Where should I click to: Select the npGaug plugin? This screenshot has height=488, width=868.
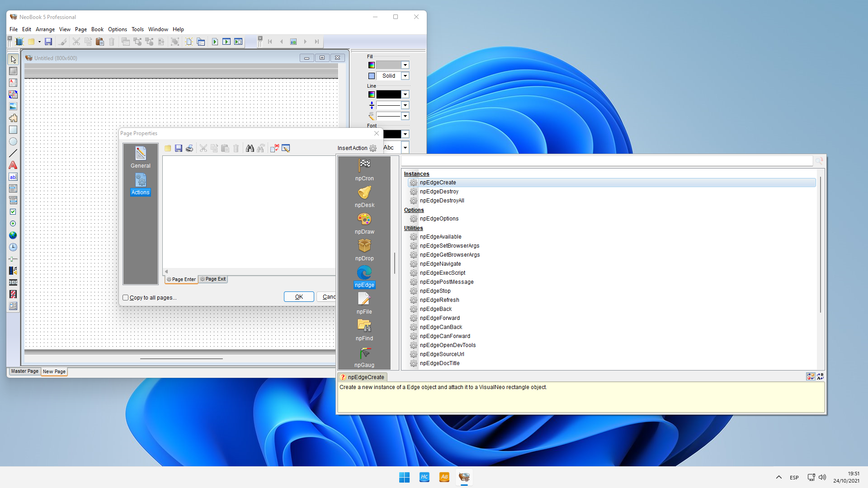pyautogui.click(x=364, y=357)
